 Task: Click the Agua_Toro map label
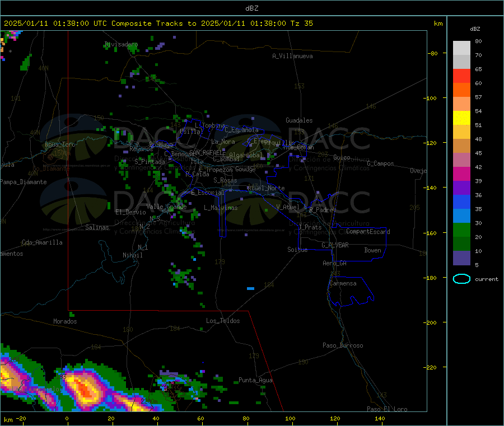(x=60, y=144)
